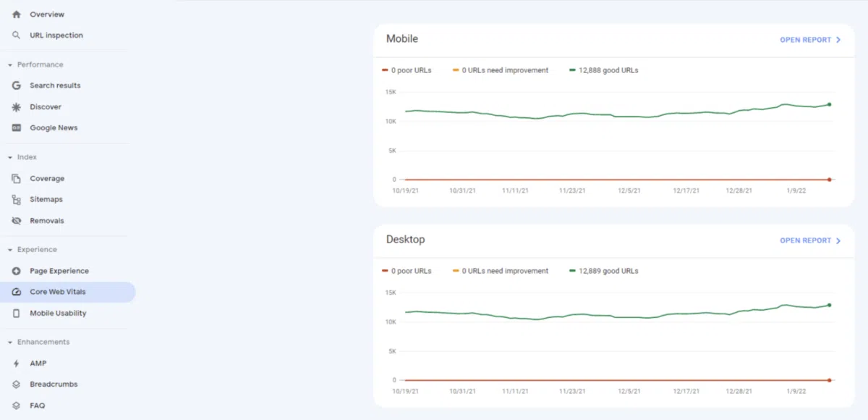Viewport: 868px width, 420px height.
Task: Select the Discover sparkle icon
Action: tap(15, 106)
